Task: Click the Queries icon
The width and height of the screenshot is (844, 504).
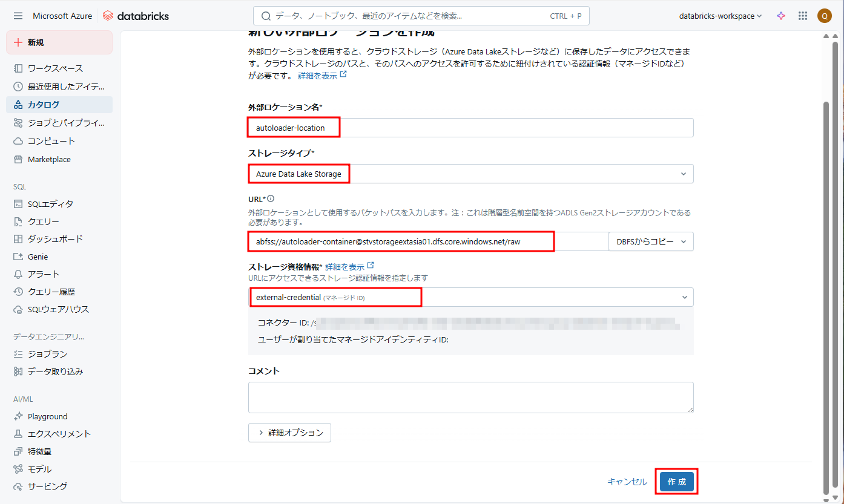Action: [18, 221]
